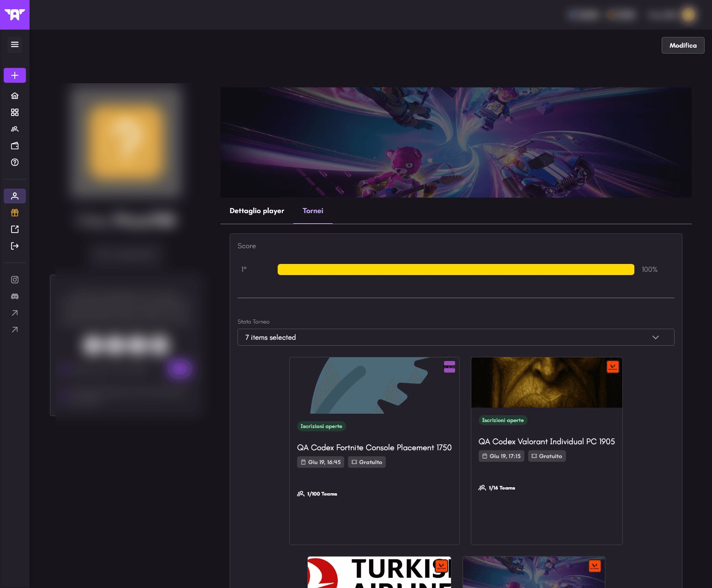Open the wallet icon in the sidebar
Image resolution: width=712 pixels, height=588 pixels.
tap(15, 146)
